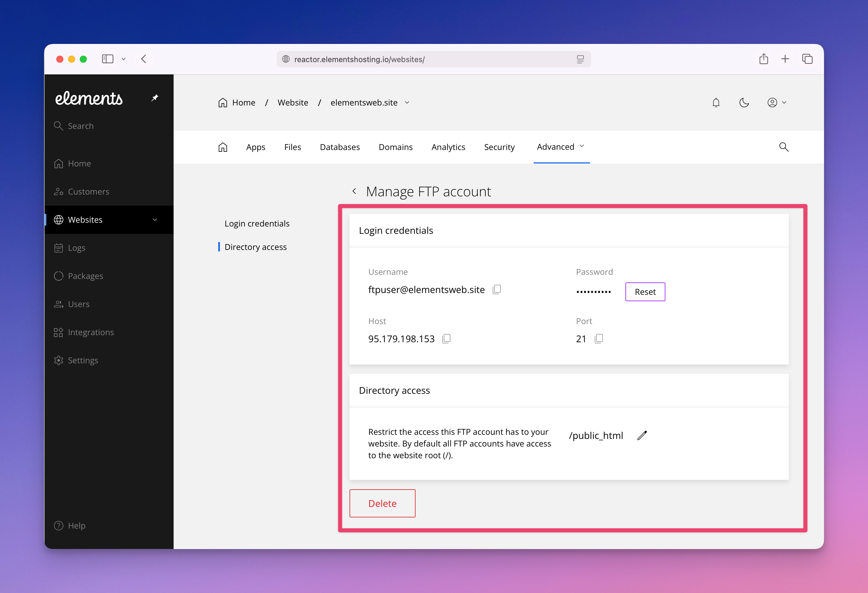This screenshot has width=868, height=593.
Task: Copy the FTP username to clipboard
Action: pyautogui.click(x=497, y=289)
